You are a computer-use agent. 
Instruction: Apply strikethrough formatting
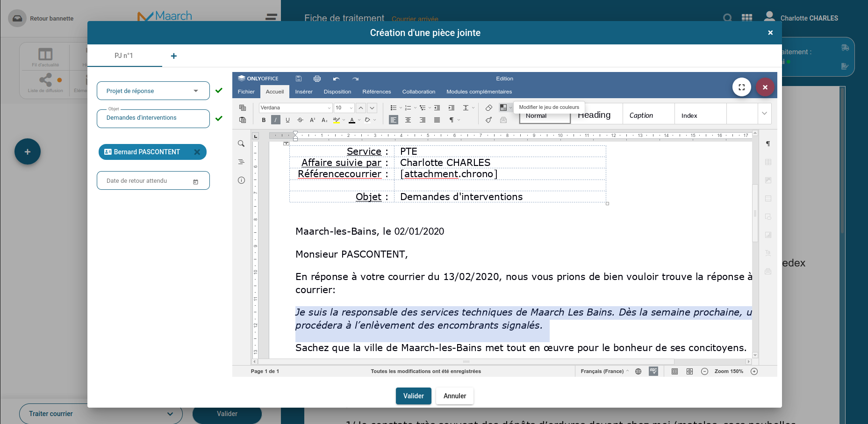pyautogui.click(x=300, y=120)
